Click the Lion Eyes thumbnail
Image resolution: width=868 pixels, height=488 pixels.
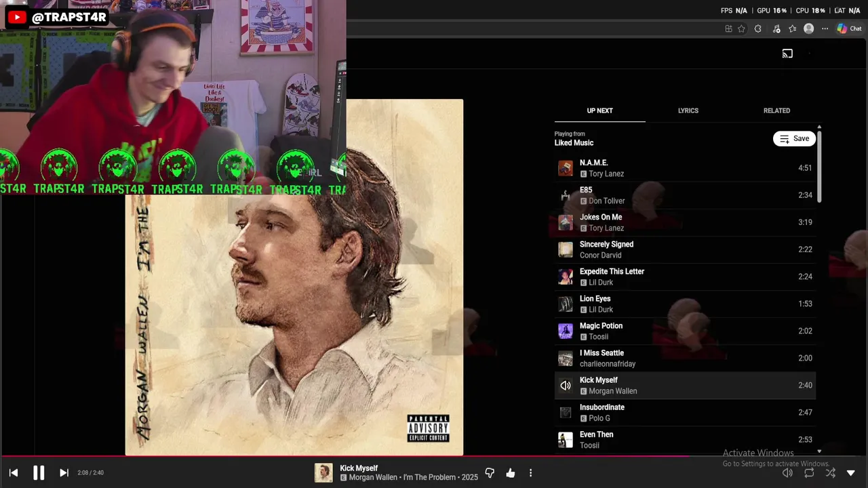566,304
